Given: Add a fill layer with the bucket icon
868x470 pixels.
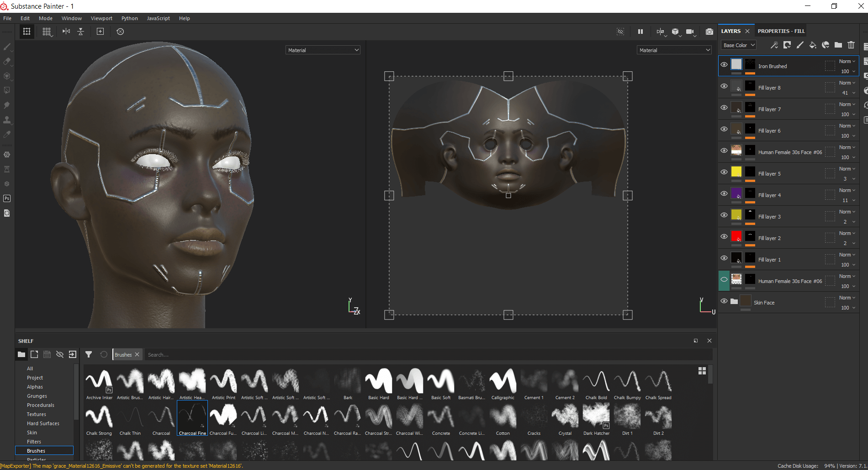Looking at the screenshot, I should point(813,45).
